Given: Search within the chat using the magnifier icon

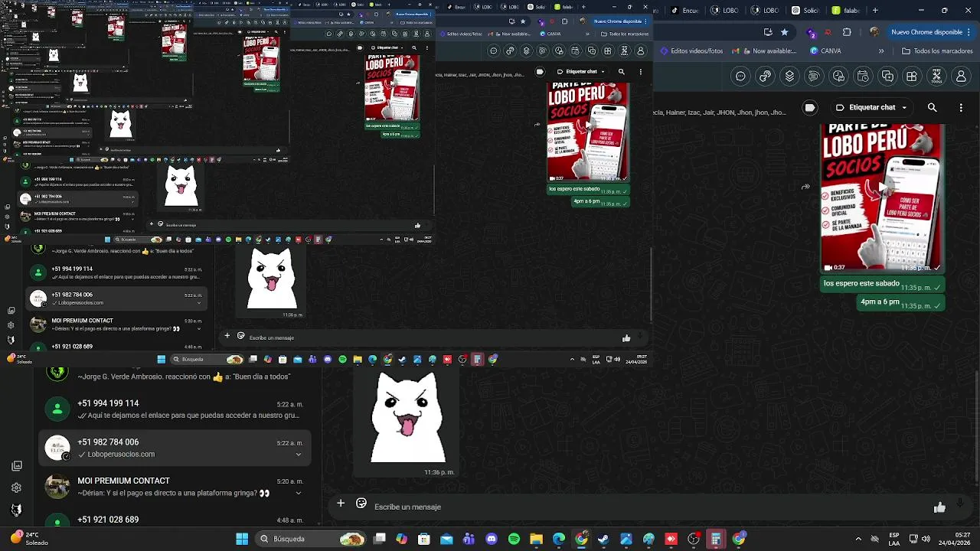Looking at the screenshot, I should pyautogui.click(x=933, y=108).
